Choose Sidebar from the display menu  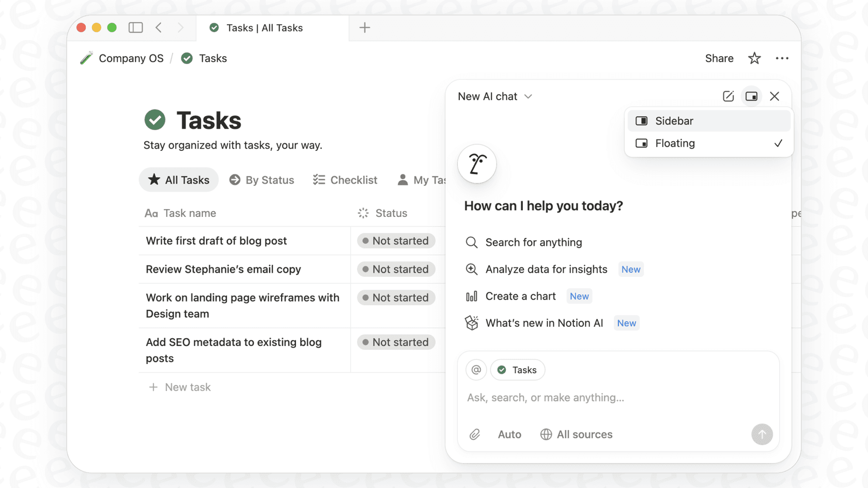click(674, 121)
